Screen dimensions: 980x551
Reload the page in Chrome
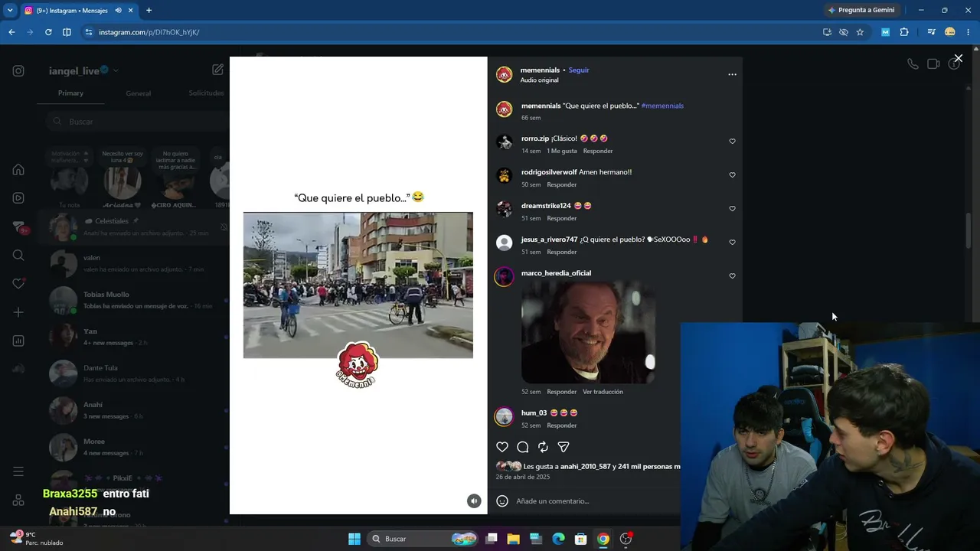tap(48, 32)
